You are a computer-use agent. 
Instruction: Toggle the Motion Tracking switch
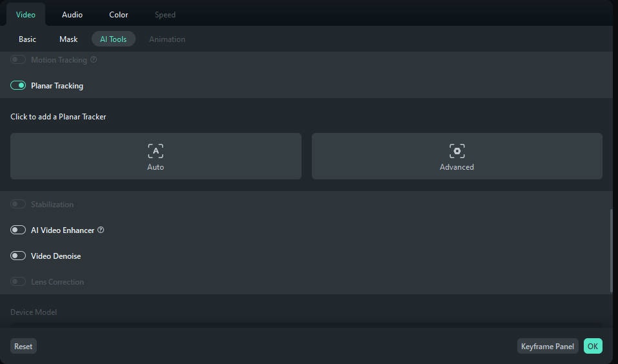pyautogui.click(x=18, y=59)
